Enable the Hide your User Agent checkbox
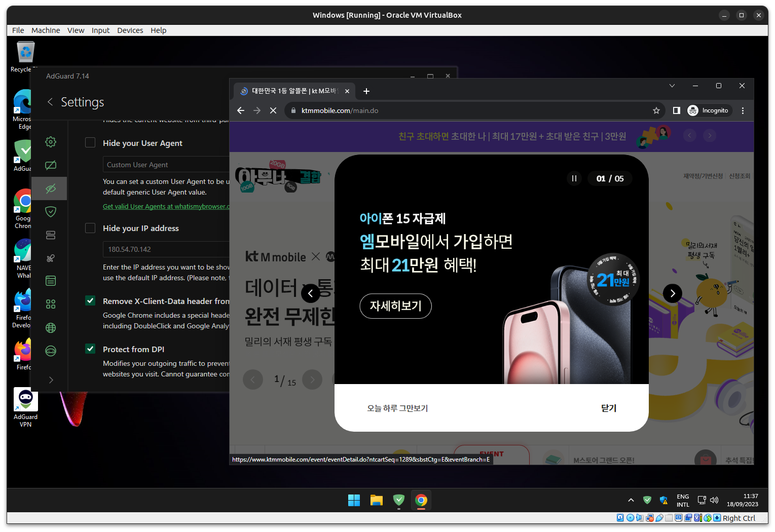The image size is (775, 532). pyautogui.click(x=90, y=142)
